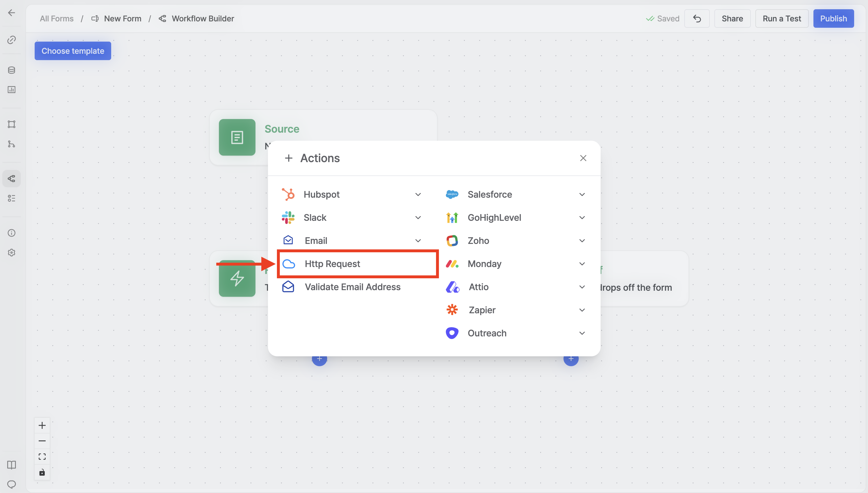The width and height of the screenshot is (868, 493).
Task: Click the Source node form icon
Action: pyautogui.click(x=237, y=138)
